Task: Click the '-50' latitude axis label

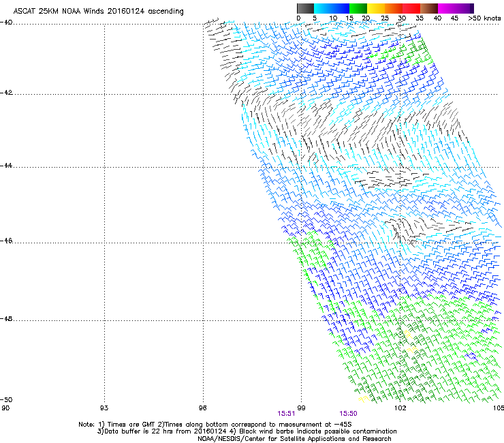Action: click(6, 399)
